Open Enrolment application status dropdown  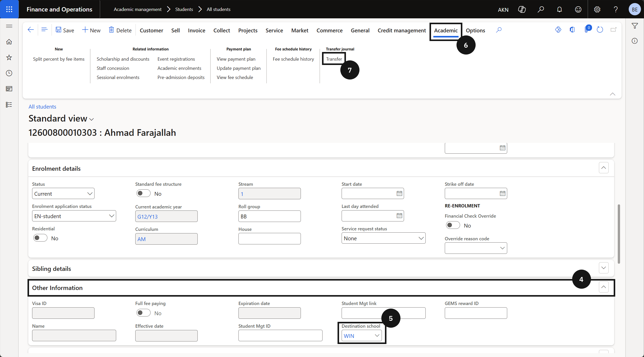tap(74, 216)
